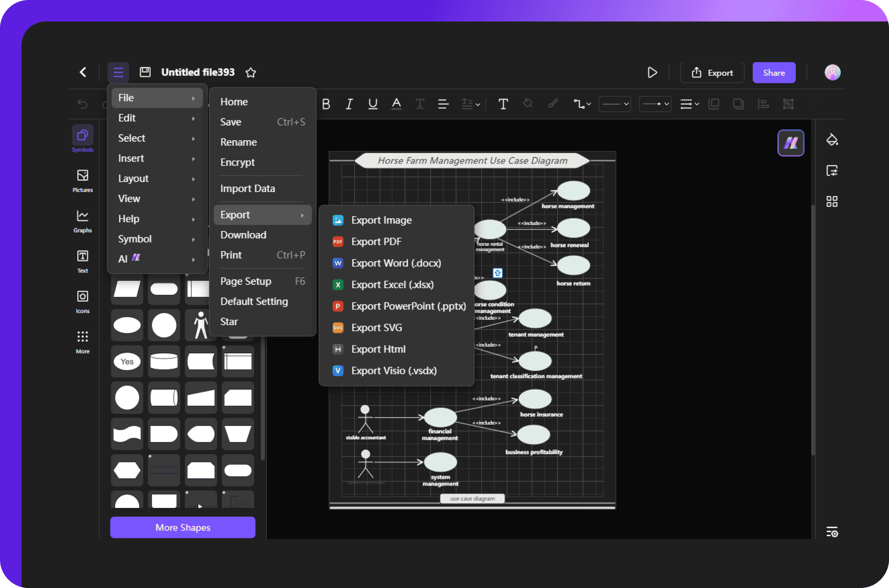Viewport: 889px width, 588px height.
Task: Open the Symbol menu item
Action: (157, 239)
